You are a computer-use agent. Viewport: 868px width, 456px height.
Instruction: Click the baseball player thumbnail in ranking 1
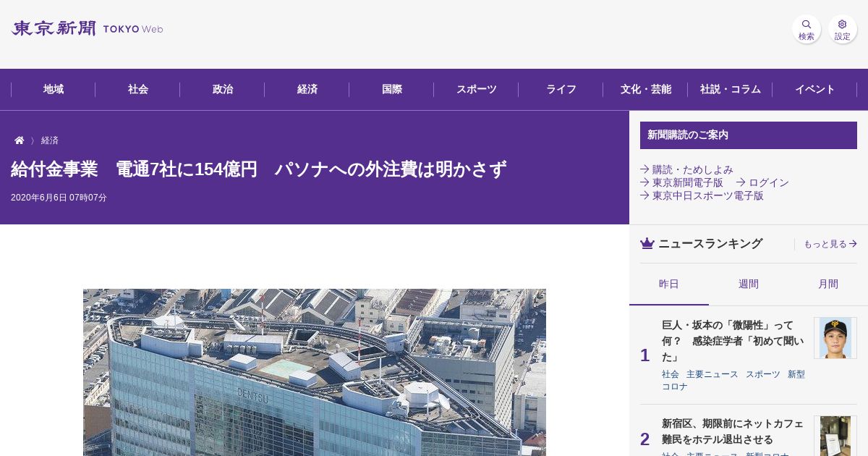(x=835, y=338)
